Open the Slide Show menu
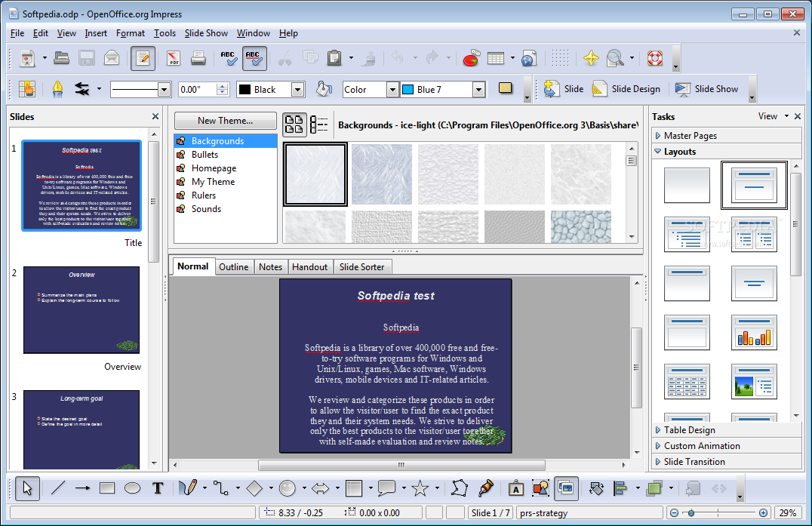Screen dimensions: 812x526 pos(206,33)
